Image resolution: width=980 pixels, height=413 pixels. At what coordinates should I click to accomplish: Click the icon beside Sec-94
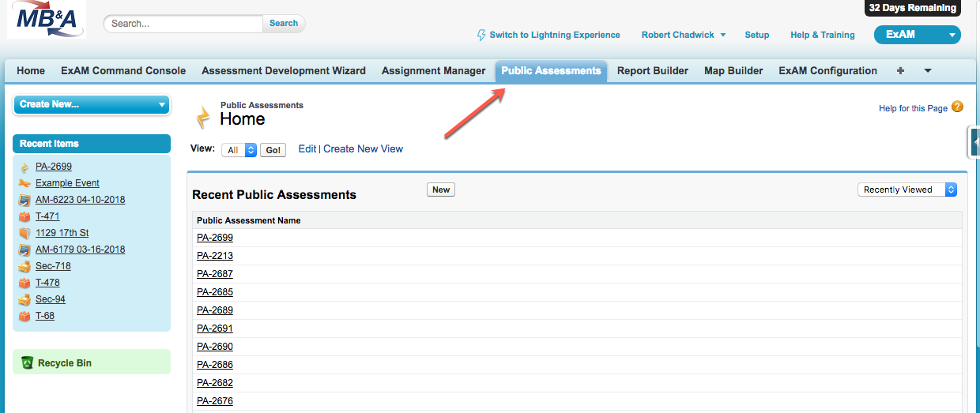24,299
